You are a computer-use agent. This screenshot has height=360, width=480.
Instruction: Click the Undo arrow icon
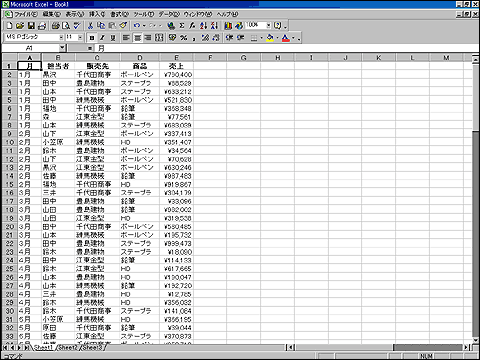click(137, 26)
